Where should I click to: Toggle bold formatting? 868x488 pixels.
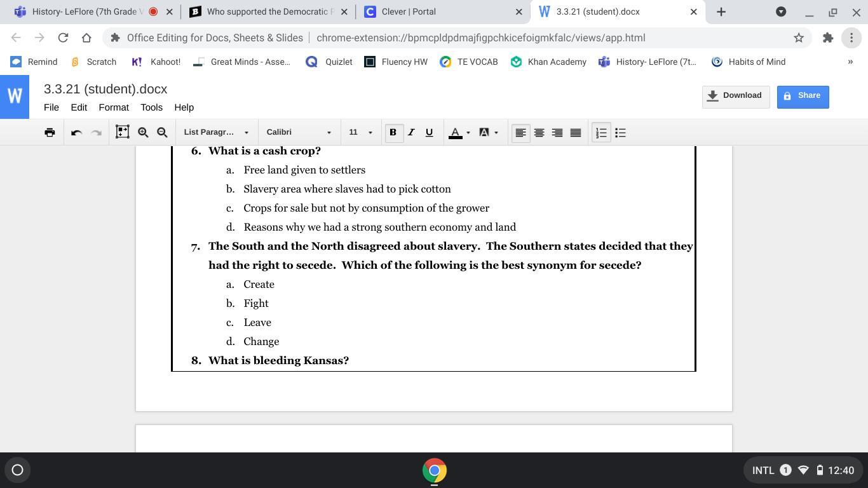click(x=393, y=132)
